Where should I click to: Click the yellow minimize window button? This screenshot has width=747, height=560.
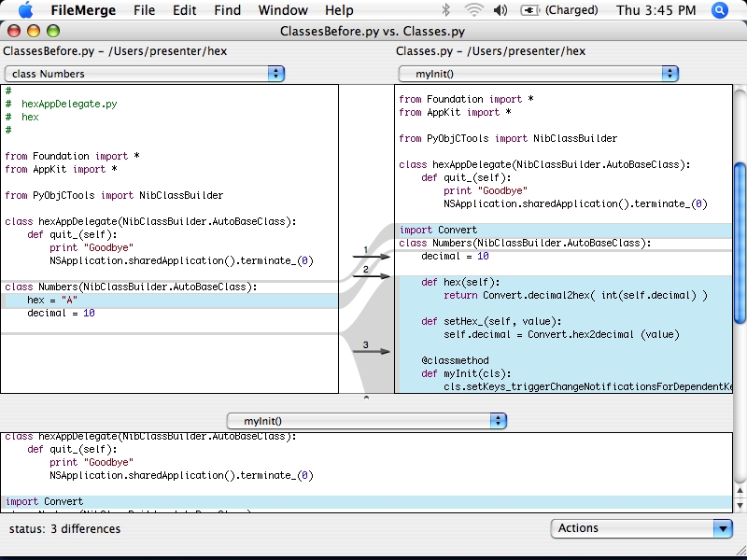(x=34, y=32)
